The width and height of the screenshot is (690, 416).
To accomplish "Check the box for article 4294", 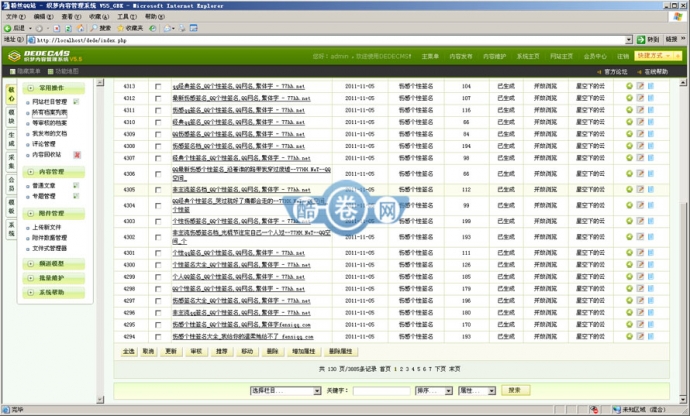I will tap(157, 323).
